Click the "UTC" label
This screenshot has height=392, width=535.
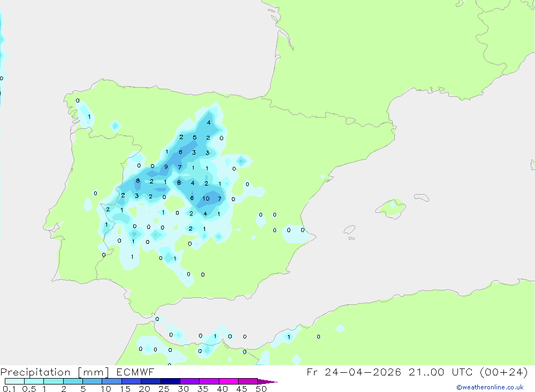[x=462, y=372]
